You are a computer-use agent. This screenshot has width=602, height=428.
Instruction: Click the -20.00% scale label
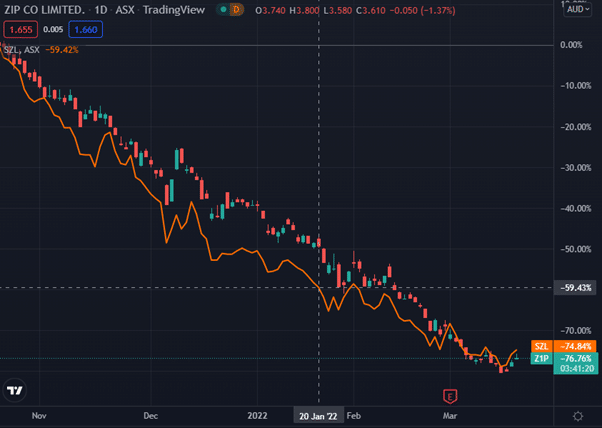pos(576,127)
